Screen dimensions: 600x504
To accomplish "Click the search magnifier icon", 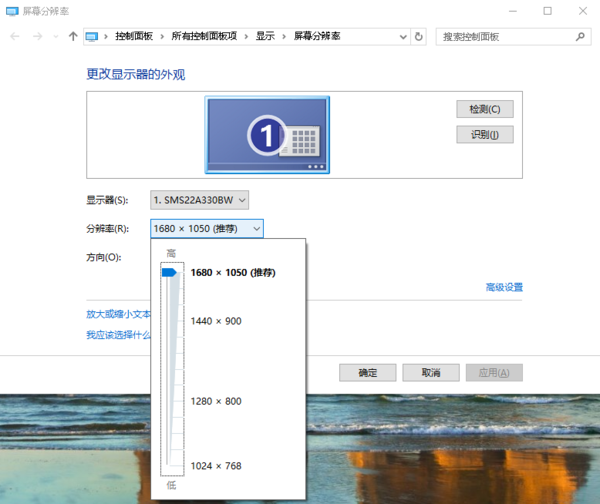I will click(x=580, y=37).
